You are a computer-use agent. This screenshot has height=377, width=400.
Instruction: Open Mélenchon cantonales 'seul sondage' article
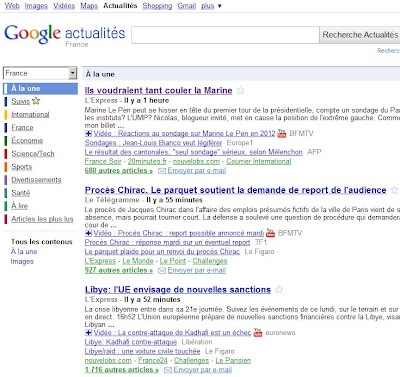coord(194,152)
